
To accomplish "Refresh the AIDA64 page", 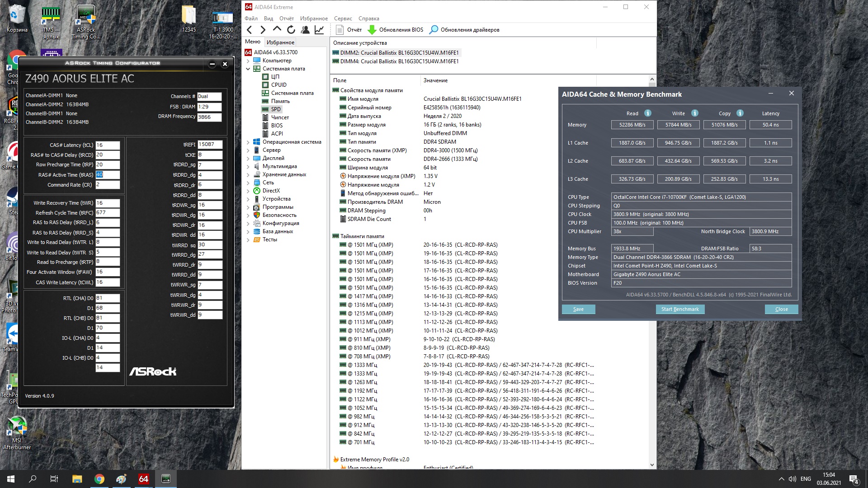I will (291, 30).
